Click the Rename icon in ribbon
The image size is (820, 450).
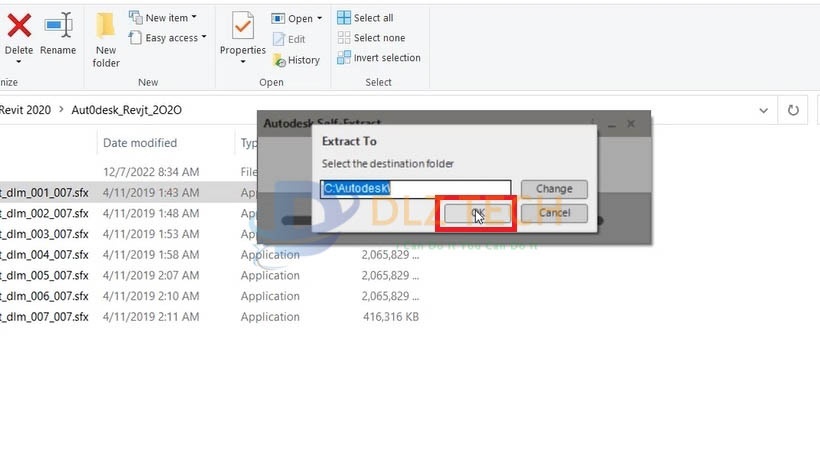coord(58,27)
